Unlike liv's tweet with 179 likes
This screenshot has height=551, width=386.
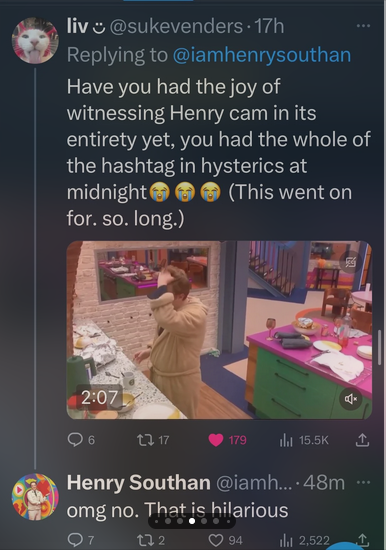pos(227,440)
